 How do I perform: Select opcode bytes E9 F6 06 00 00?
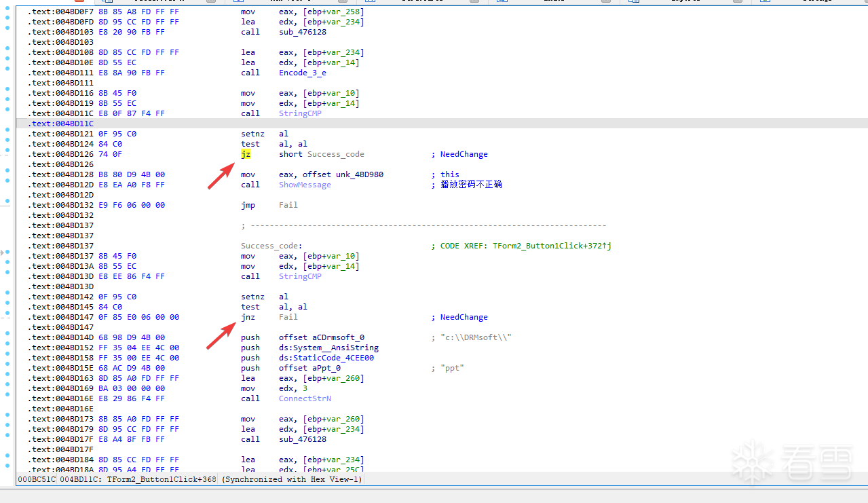(x=132, y=205)
